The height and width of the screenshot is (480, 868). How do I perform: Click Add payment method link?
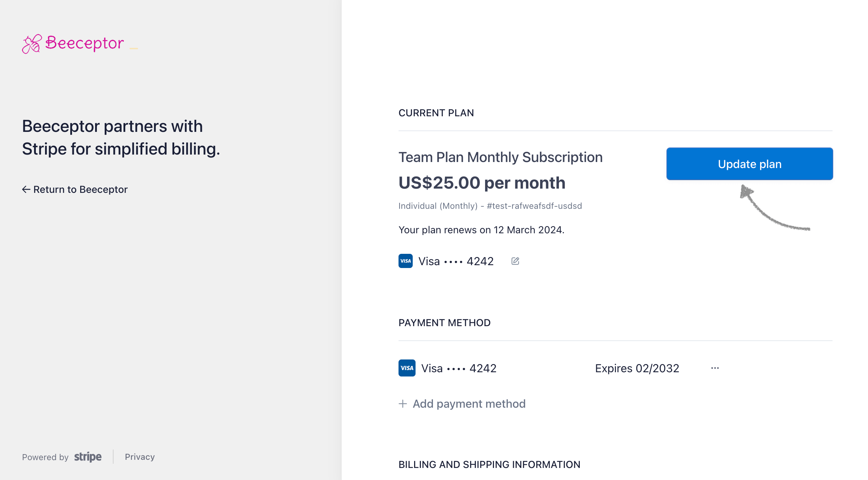[469, 404]
